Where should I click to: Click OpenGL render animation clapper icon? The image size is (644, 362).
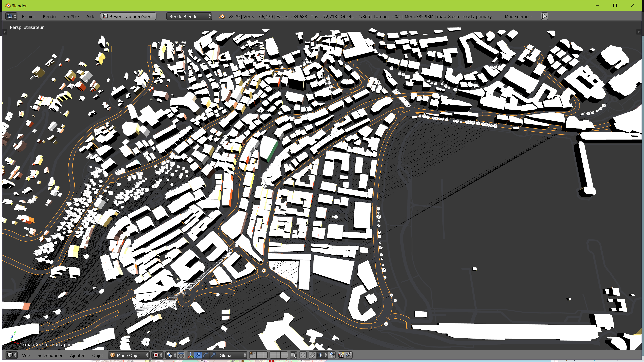(x=349, y=355)
